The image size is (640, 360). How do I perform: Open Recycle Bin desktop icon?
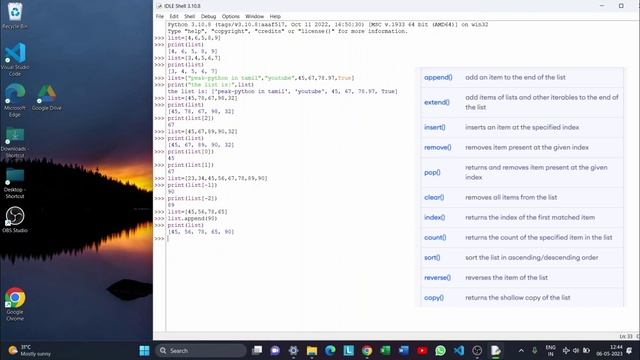(15, 16)
